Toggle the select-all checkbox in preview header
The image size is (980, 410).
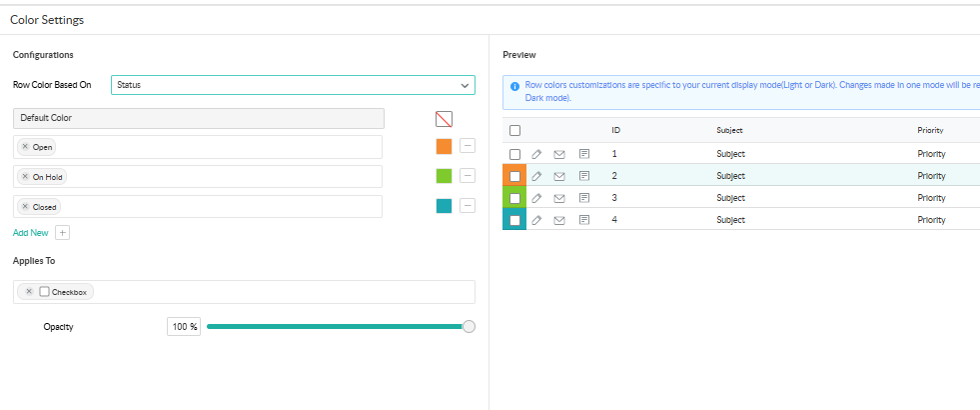(x=514, y=131)
